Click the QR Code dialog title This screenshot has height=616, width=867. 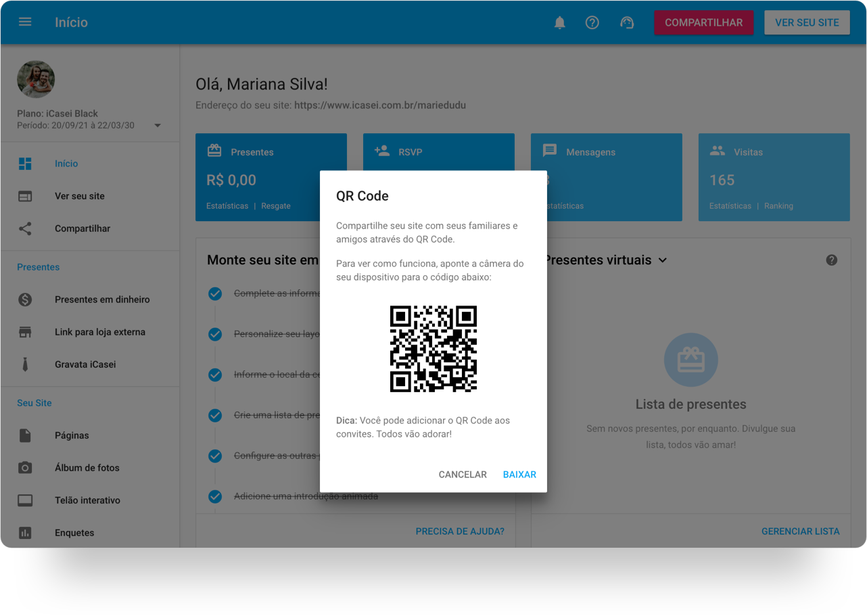point(362,196)
